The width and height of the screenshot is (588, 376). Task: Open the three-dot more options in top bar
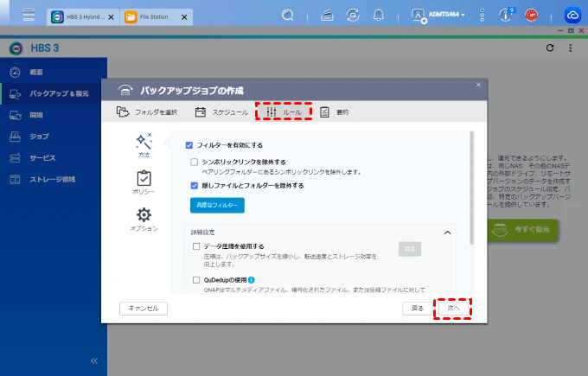[482, 16]
